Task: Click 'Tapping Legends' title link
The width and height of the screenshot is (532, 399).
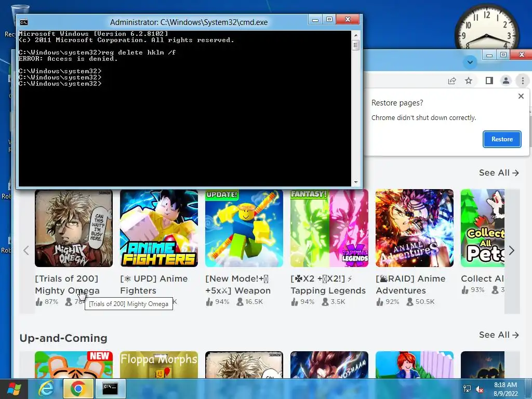Action: coord(328,284)
